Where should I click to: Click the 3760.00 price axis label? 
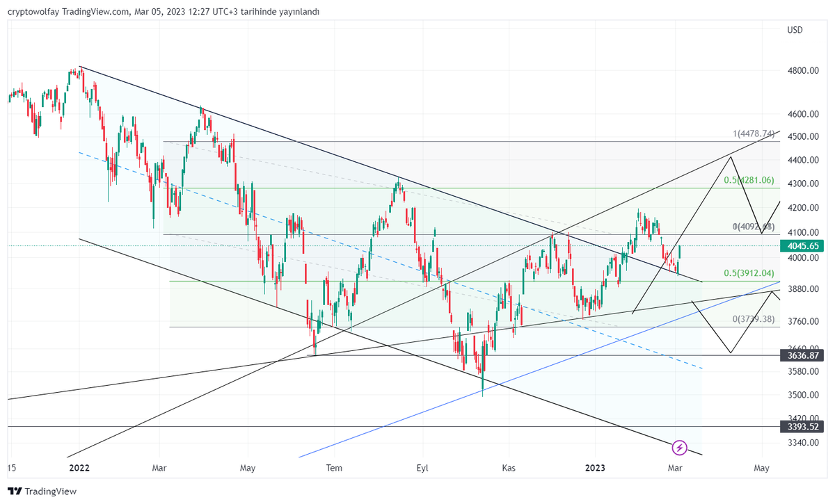802,321
